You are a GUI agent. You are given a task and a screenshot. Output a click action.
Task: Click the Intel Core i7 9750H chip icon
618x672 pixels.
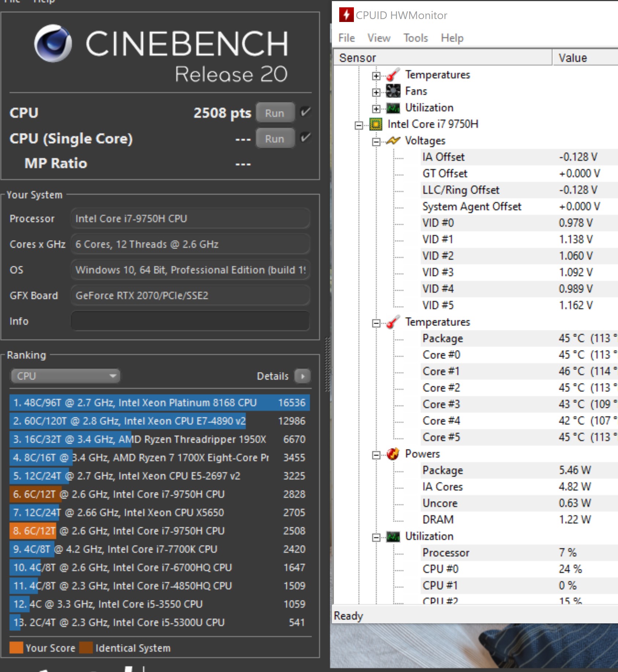coord(375,125)
